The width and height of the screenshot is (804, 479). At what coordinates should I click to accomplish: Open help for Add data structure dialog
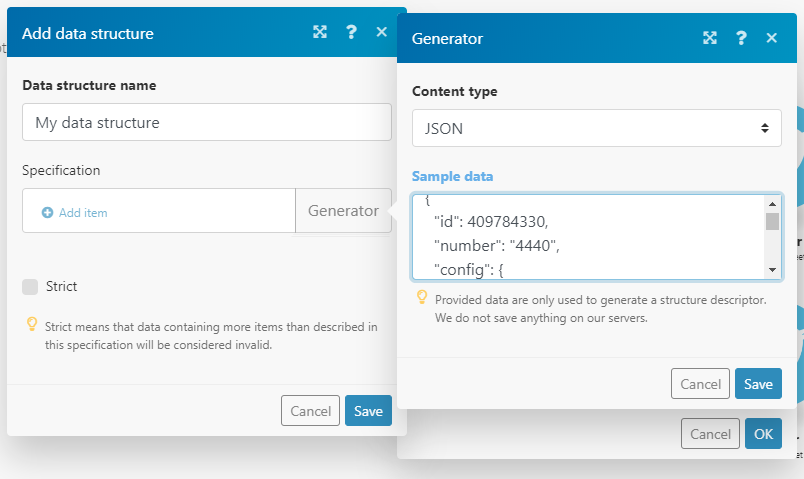click(351, 32)
